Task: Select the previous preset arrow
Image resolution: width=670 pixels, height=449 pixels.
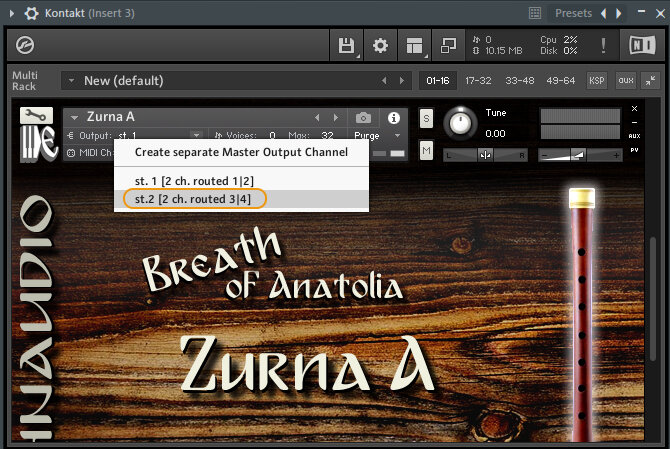Action: click(x=604, y=13)
